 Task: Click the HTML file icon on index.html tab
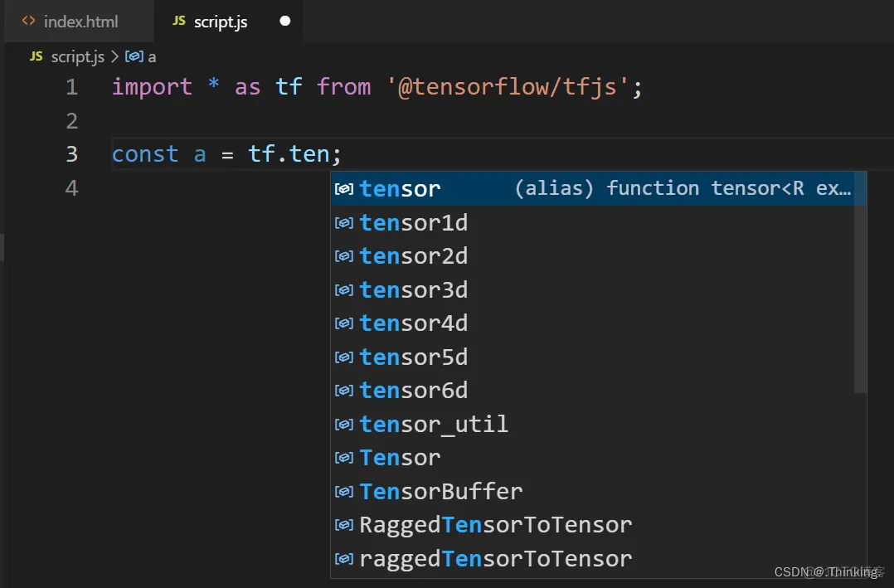point(28,21)
